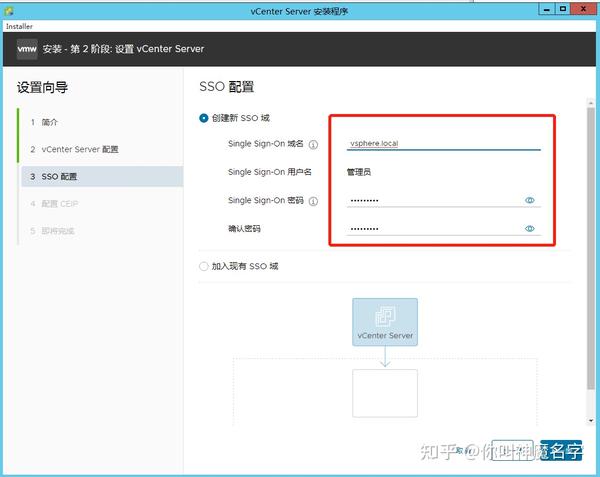600x477 pixels.
Task: Show the Single Sign-On 密码 with its eye icon
Action: (530, 200)
